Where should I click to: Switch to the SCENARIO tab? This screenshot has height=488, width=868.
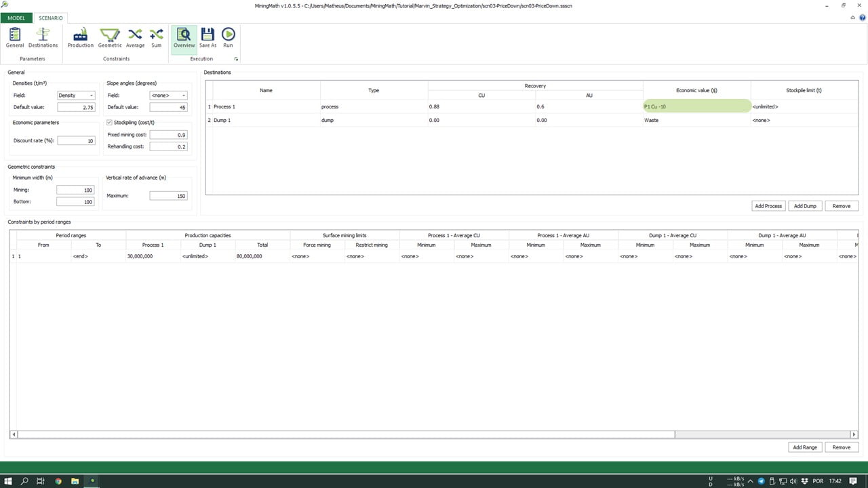(51, 18)
